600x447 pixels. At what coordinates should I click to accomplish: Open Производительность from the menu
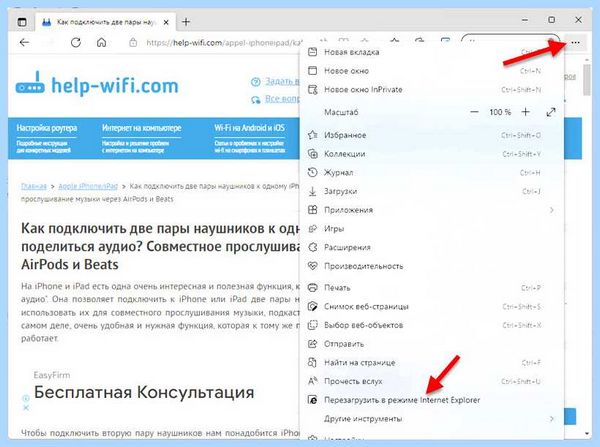pos(432,266)
